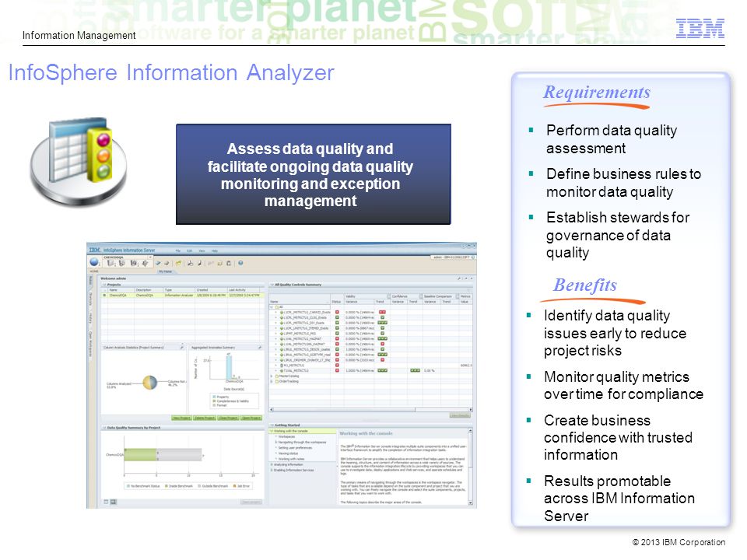Click the ChemcoDQA green bar in chart
Image resolution: width=747 pixels, height=560 pixels.
pos(140,454)
